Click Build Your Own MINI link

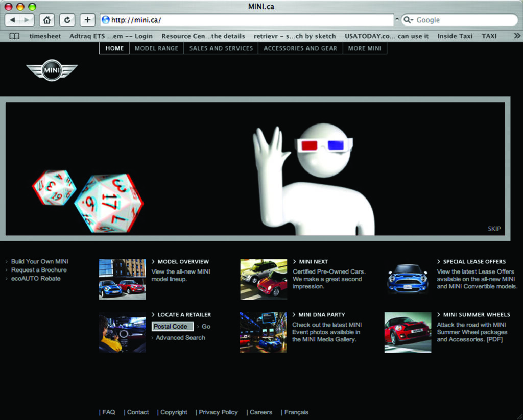click(40, 261)
